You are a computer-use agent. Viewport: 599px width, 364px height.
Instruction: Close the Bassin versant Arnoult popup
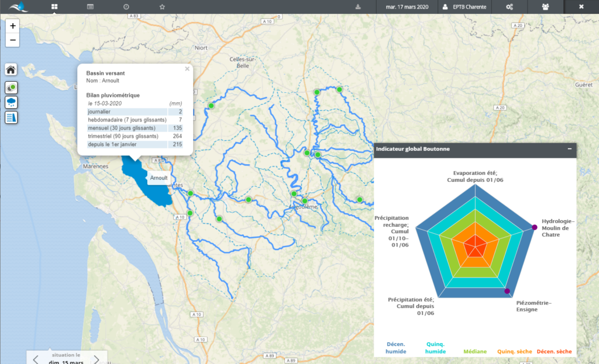(187, 68)
